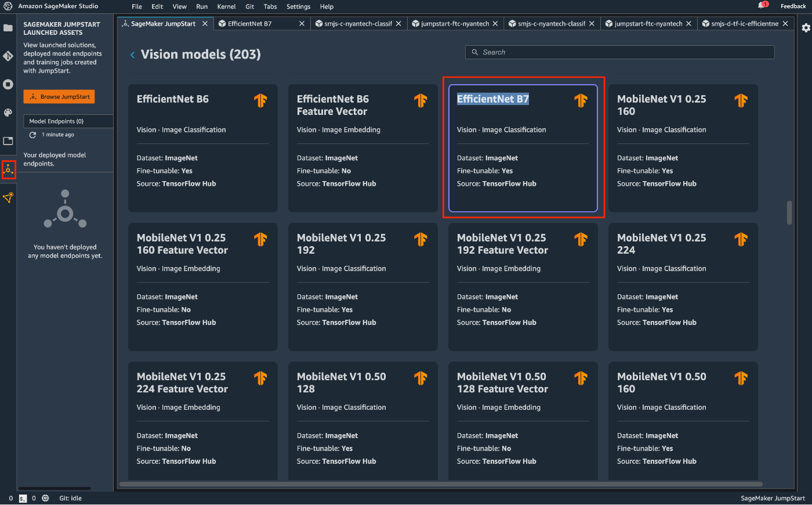
Task: Open the EfficientNet B6 Feature Vector card title
Action: 333,105
